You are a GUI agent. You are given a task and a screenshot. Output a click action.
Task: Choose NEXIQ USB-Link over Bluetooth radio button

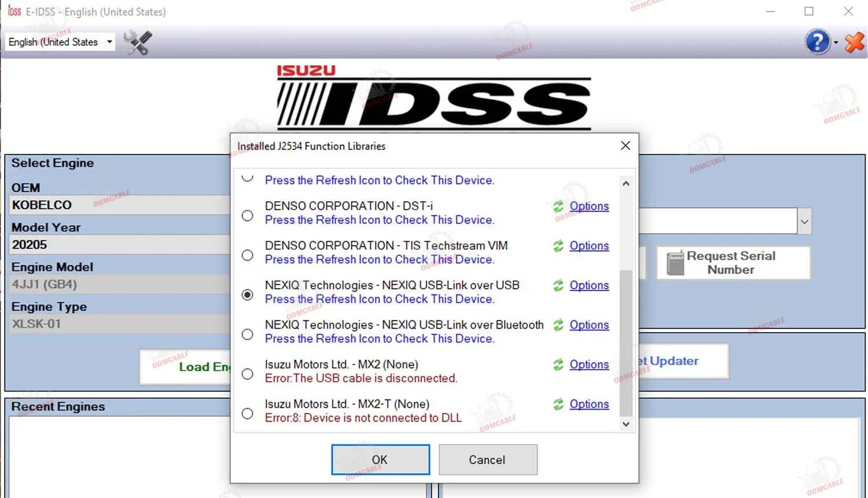pos(248,334)
